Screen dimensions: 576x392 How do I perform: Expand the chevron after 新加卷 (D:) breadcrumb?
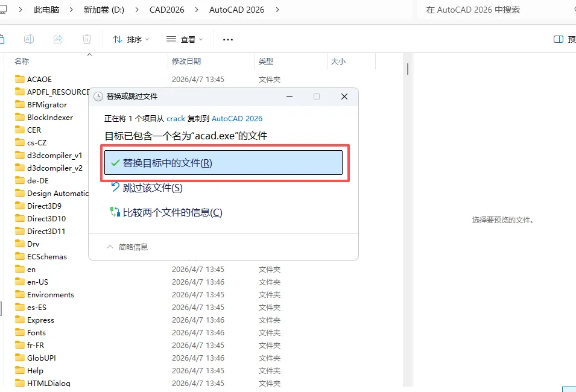click(x=137, y=10)
